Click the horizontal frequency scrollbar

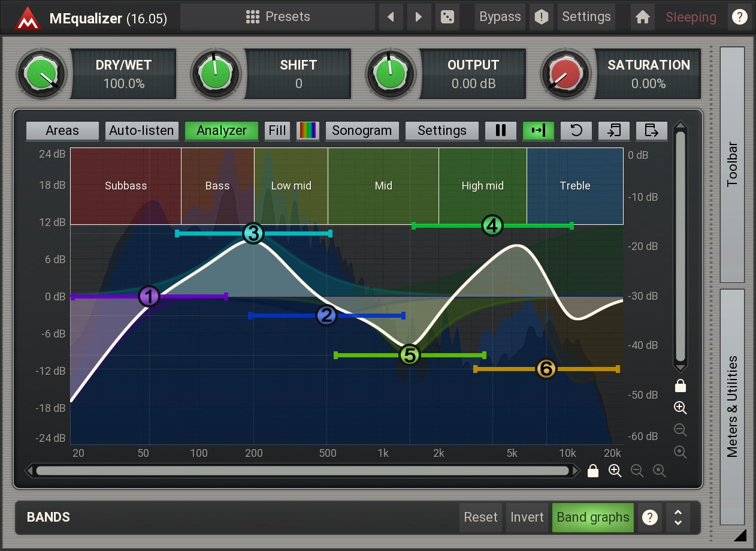303,471
